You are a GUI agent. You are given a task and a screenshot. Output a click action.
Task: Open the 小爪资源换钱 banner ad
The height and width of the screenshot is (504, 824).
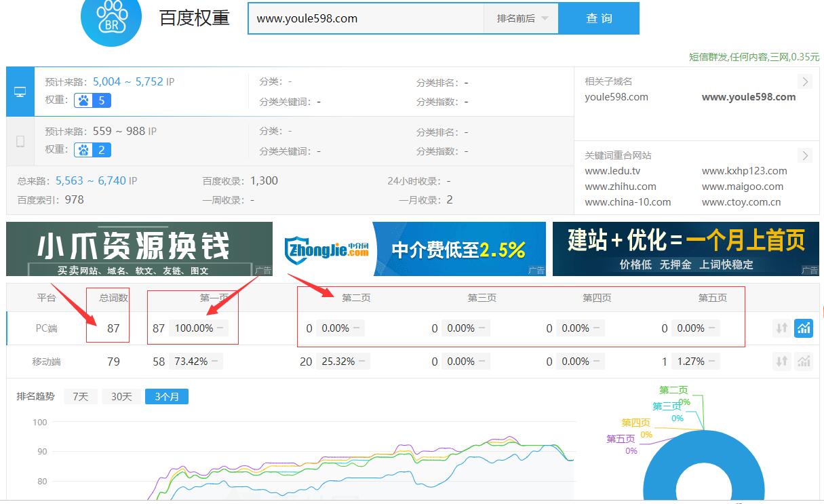click(x=139, y=249)
